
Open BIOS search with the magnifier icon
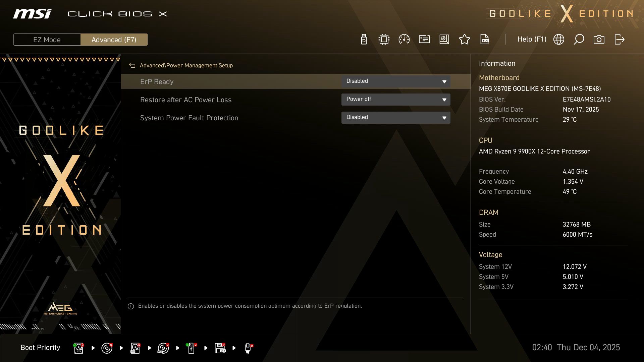(579, 39)
